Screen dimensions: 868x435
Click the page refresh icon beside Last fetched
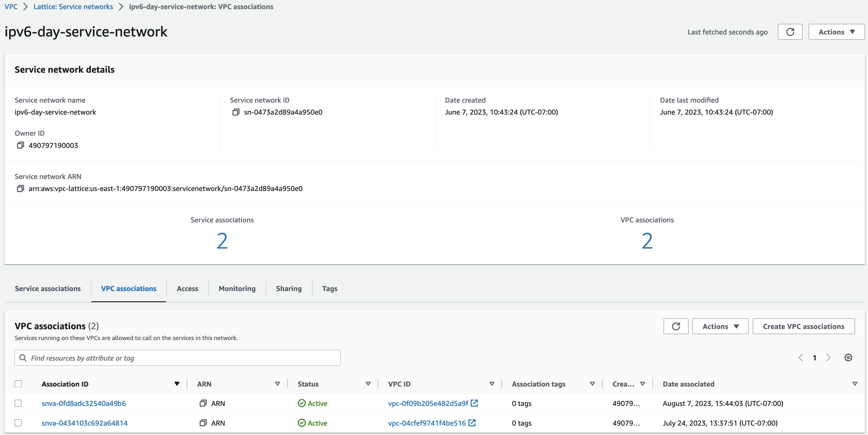[x=789, y=32]
